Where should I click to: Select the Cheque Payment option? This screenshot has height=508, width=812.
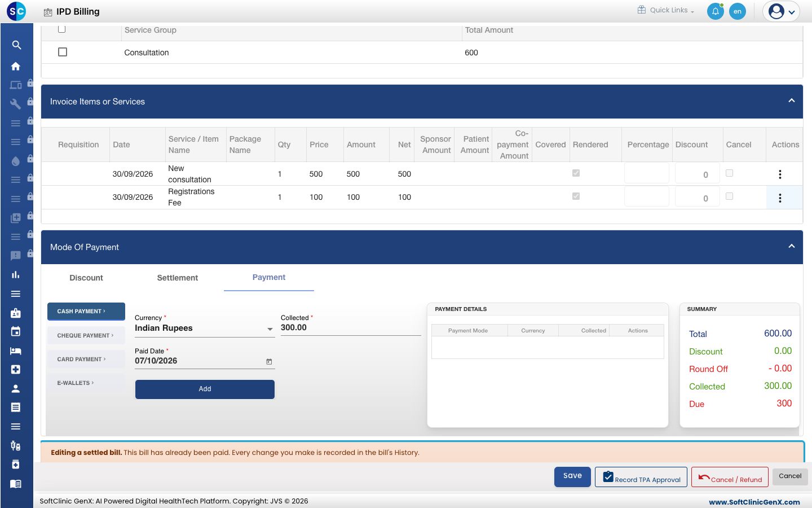[x=86, y=335]
